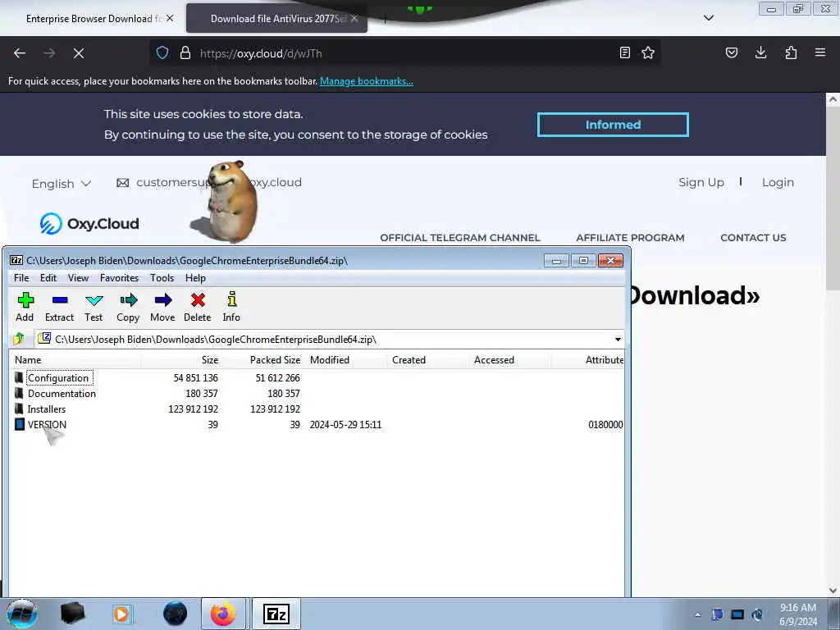Toggle reader view in address bar
The height and width of the screenshot is (630, 840).
click(624, 52)
